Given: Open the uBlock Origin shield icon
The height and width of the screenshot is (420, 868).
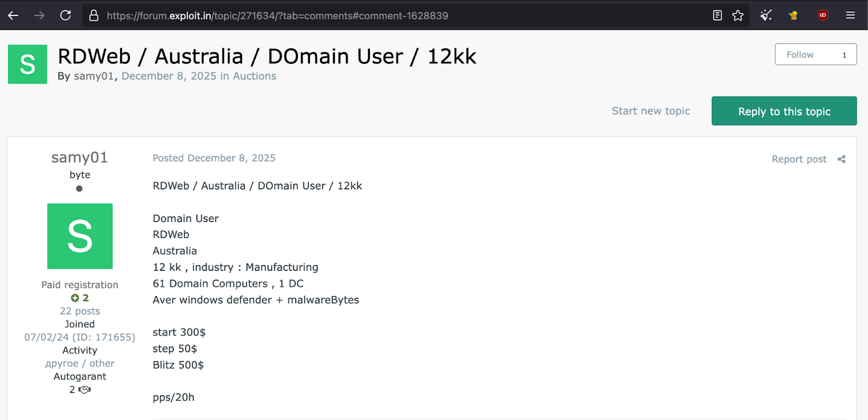Looking at the screenshot, I should [822, 15].
